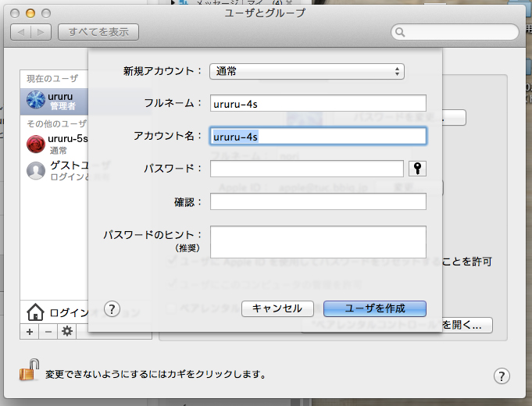Image resolution: width=532 pixels, height=406 pixels.
Task: Focus the 確認 password field
Action: [318, 201]
